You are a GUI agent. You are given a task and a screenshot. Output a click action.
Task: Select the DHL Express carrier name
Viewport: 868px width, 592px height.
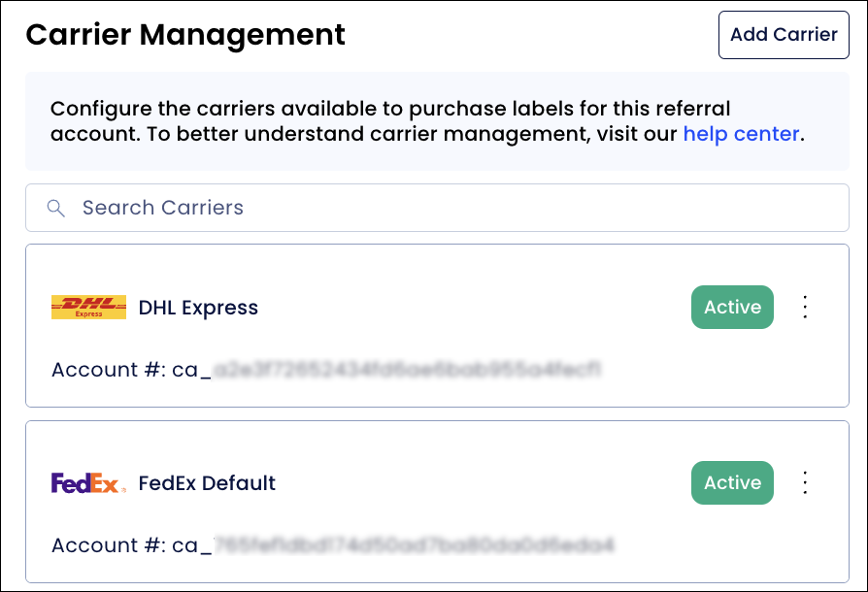[x=198, y=308]
